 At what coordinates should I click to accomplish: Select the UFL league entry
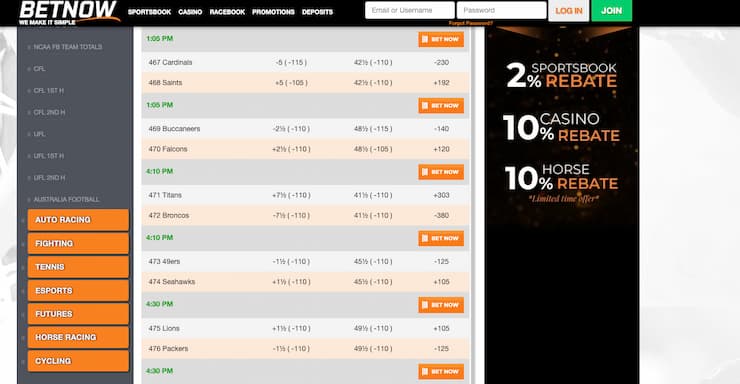(39, 134)
